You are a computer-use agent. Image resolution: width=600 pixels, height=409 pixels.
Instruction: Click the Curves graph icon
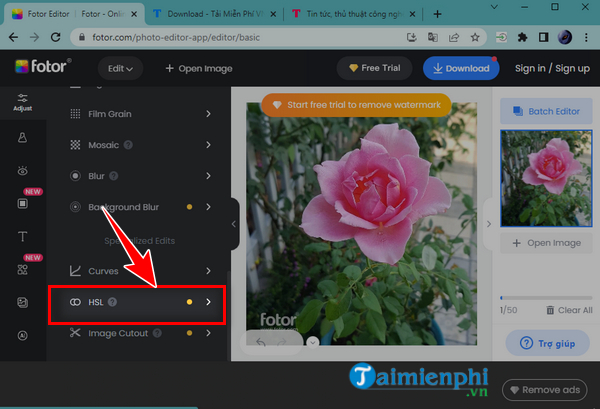click(x=75, y=271)
